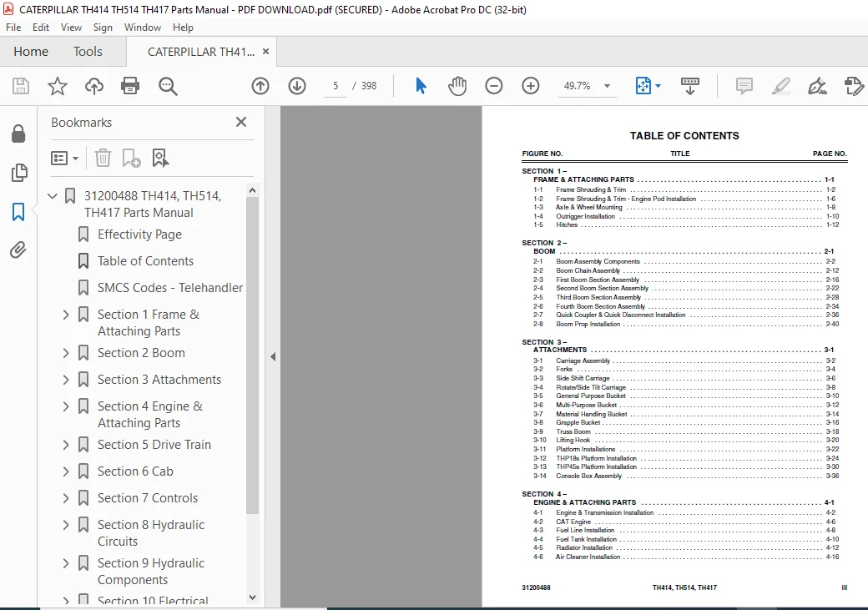Go to next page arrow

[297, 86]
